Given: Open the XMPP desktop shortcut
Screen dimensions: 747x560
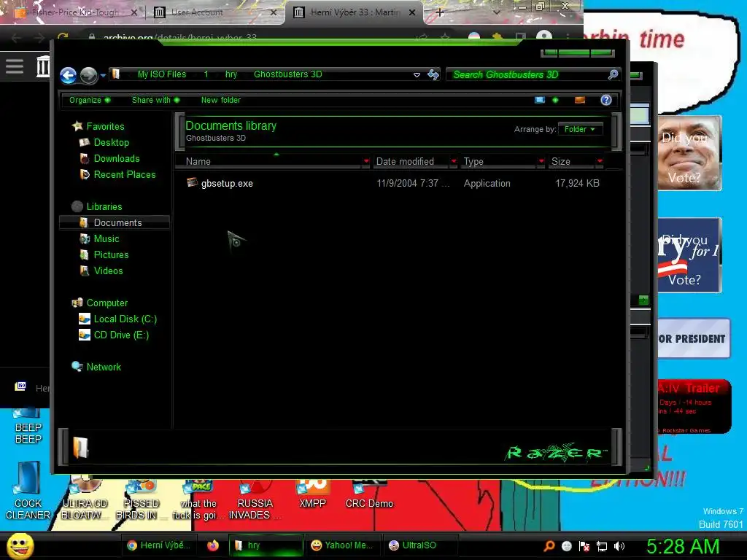Looking at the screenshot, I should (x=312, y=494).
